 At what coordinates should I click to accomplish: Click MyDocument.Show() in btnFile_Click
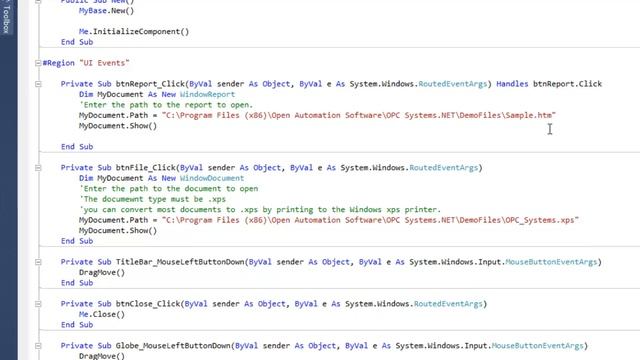[118, 231]
